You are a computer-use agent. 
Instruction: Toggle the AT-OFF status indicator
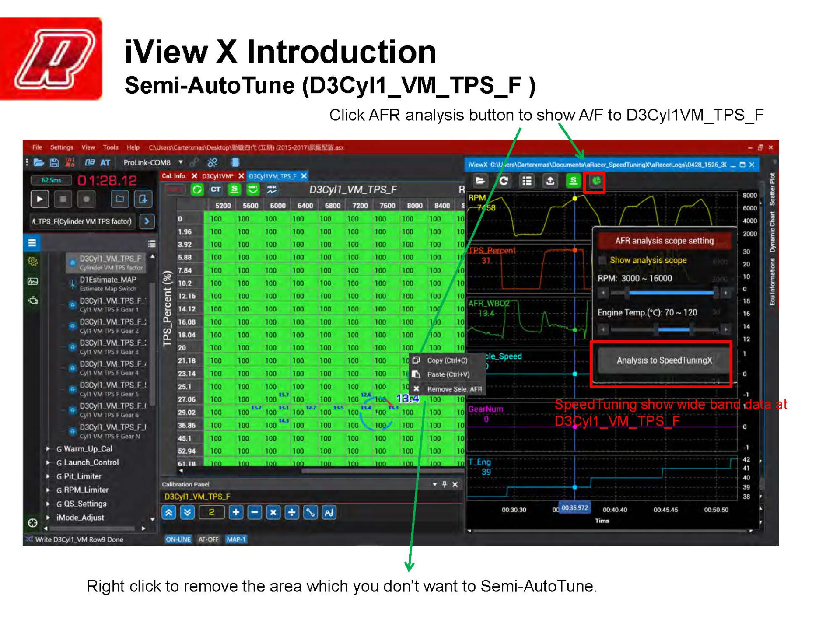[208, 539]
